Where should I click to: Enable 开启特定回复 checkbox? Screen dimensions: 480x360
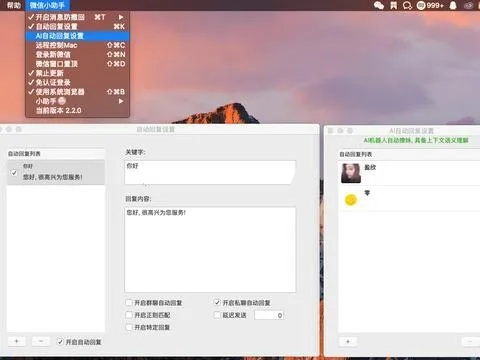coord(129,327)
